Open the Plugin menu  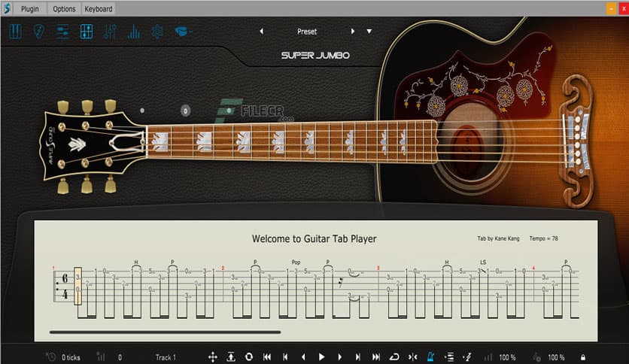(29, 9)
